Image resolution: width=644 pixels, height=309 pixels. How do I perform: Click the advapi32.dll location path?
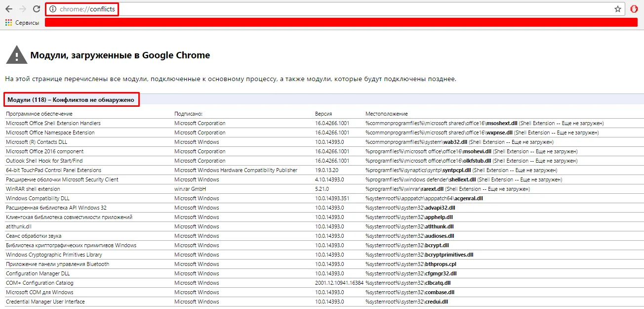409,208
